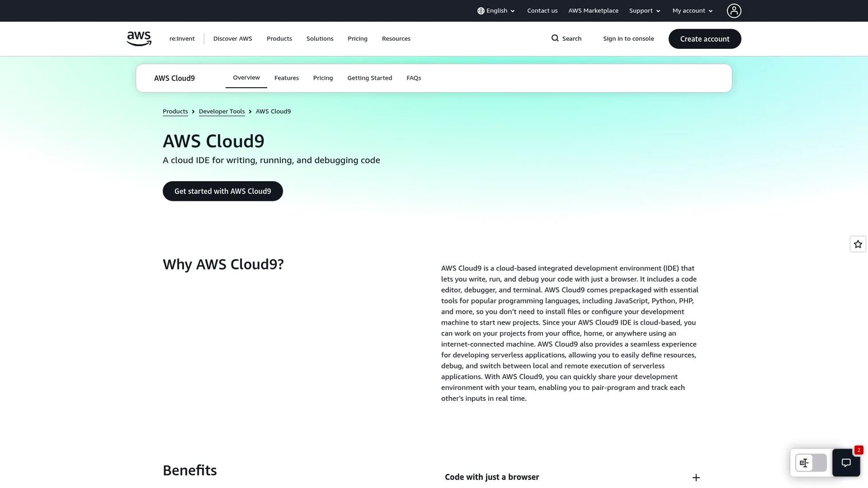Switch to the Overview tab
Screen dimensions: 868x488
pyautogui.click(x=247, y=77)
